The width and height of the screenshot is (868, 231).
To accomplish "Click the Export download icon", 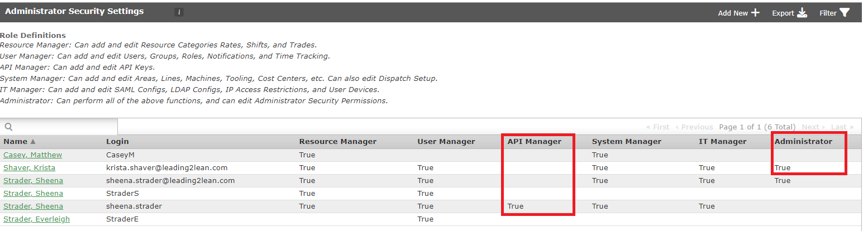I will pos(802,13).
